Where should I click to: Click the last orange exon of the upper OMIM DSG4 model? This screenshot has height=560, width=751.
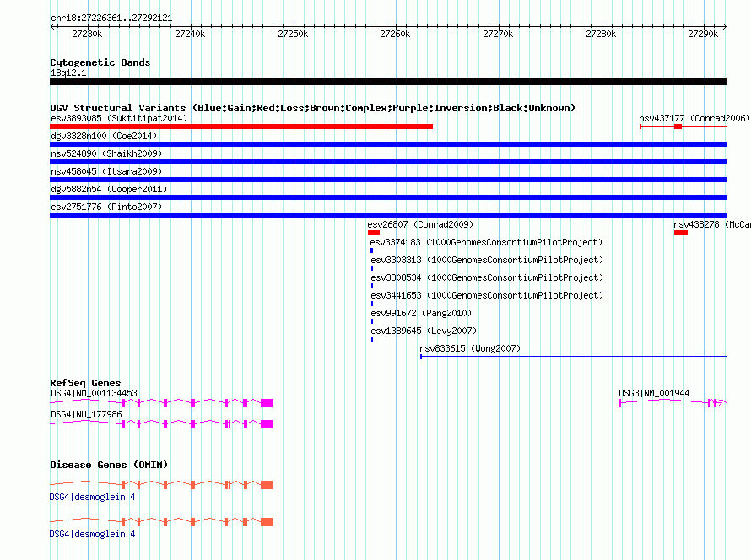click(x=267, y=485)
